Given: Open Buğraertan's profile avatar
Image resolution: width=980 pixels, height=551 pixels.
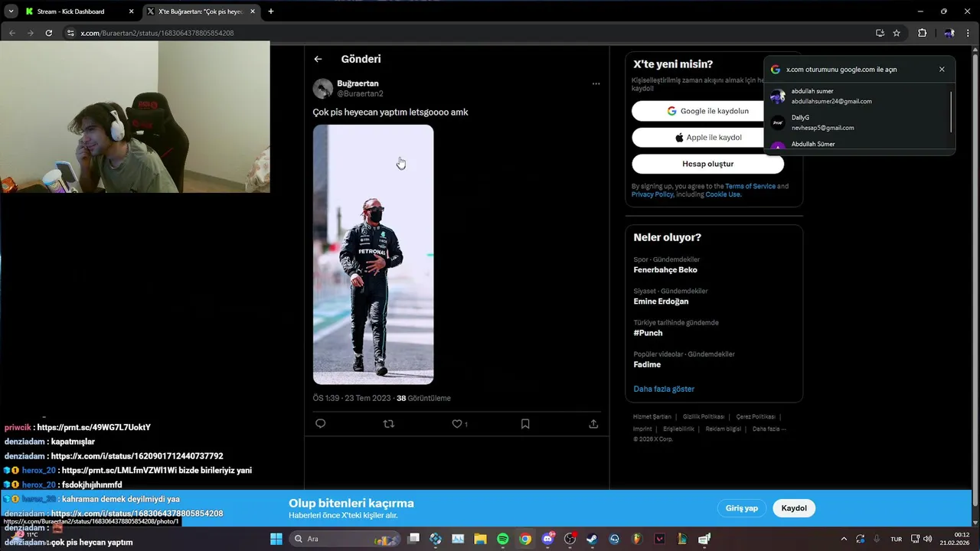Looking at the screenshot, I should [322, 88].
